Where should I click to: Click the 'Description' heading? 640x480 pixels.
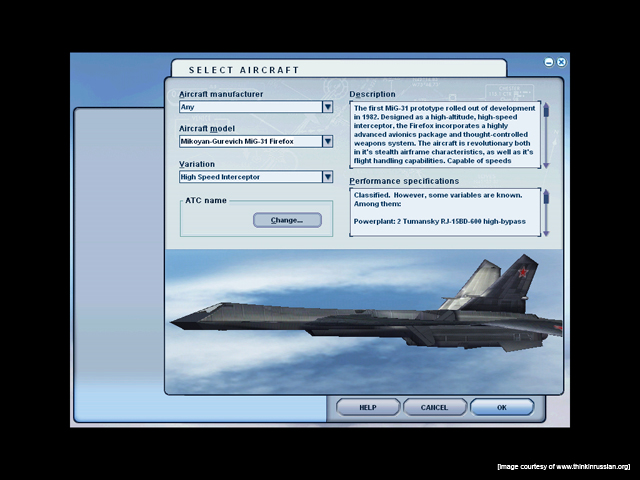(x=372, y=94)
